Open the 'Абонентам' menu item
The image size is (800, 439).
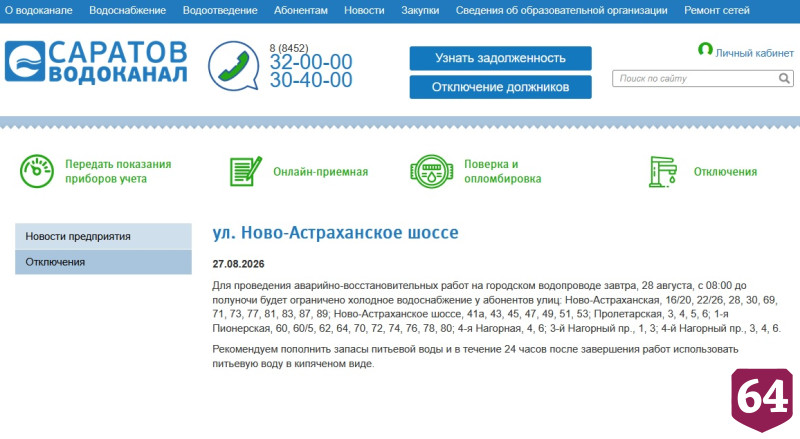[301, 10]
